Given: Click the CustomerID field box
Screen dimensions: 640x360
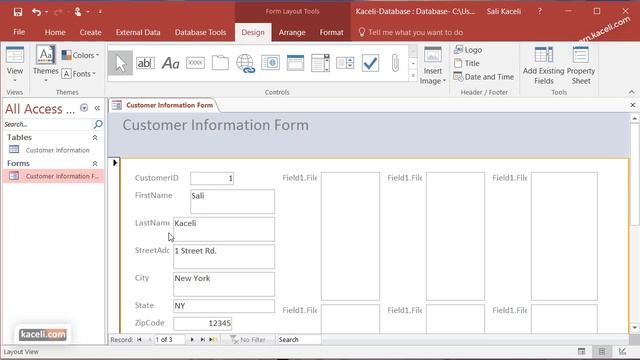Looking at the screenshot, I should (x=212, y=178).
